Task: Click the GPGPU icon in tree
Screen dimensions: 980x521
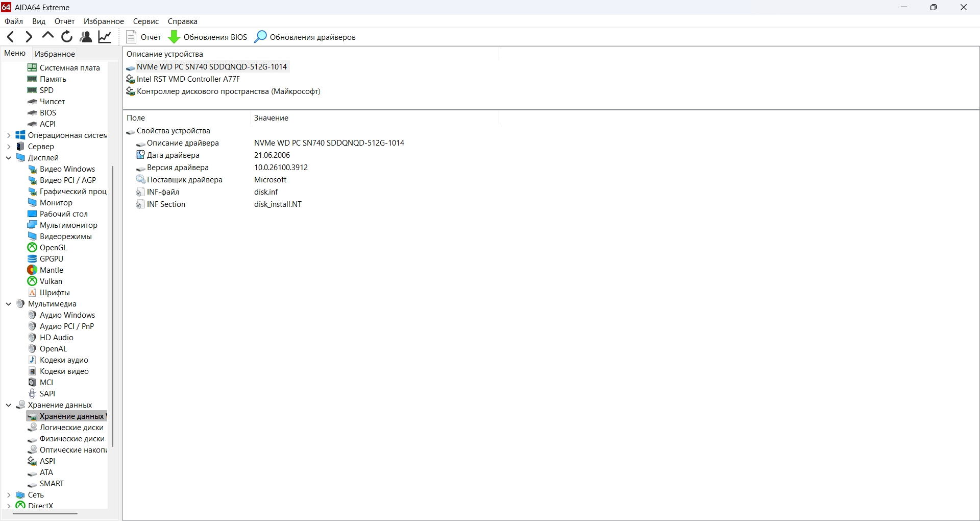Action: [x=32, y=259]
